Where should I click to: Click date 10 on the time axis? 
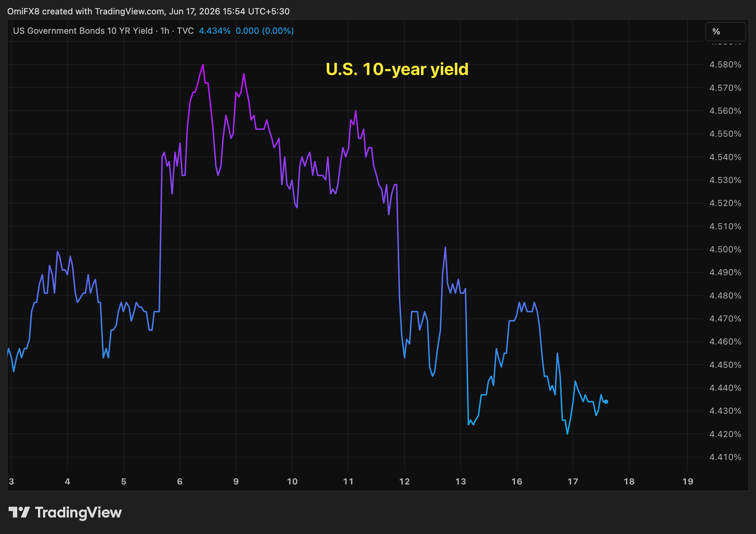click(292, 482)
